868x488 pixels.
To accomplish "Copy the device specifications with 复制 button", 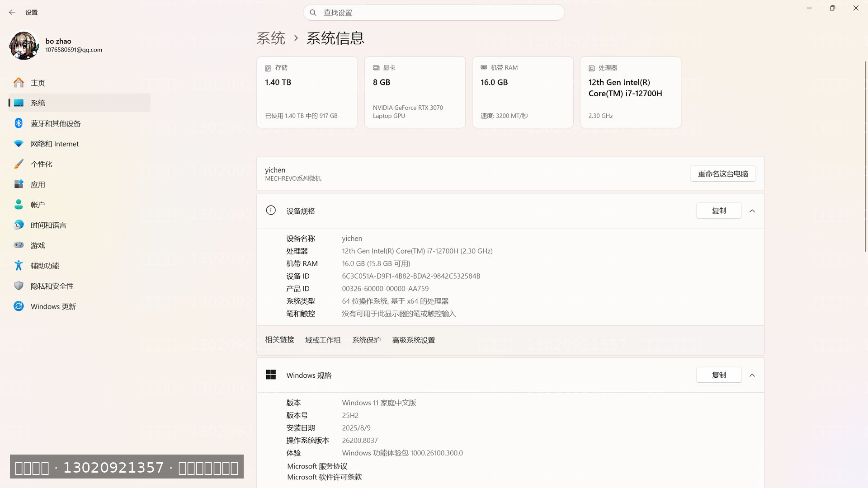I will [x=718, y=211].
